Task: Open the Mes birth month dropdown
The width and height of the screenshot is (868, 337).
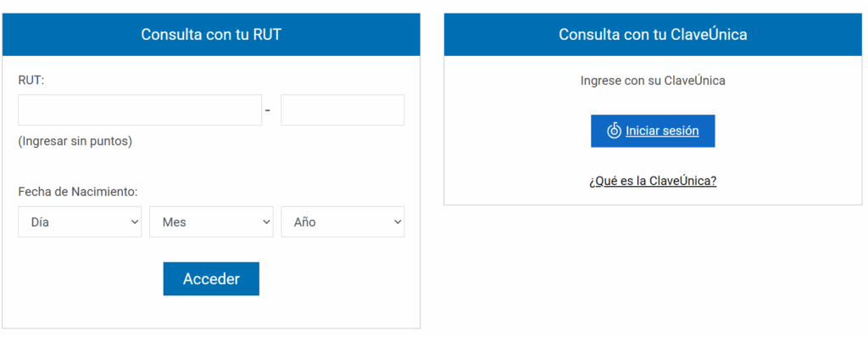Action: pyautogui.click(x=211, y=222)
